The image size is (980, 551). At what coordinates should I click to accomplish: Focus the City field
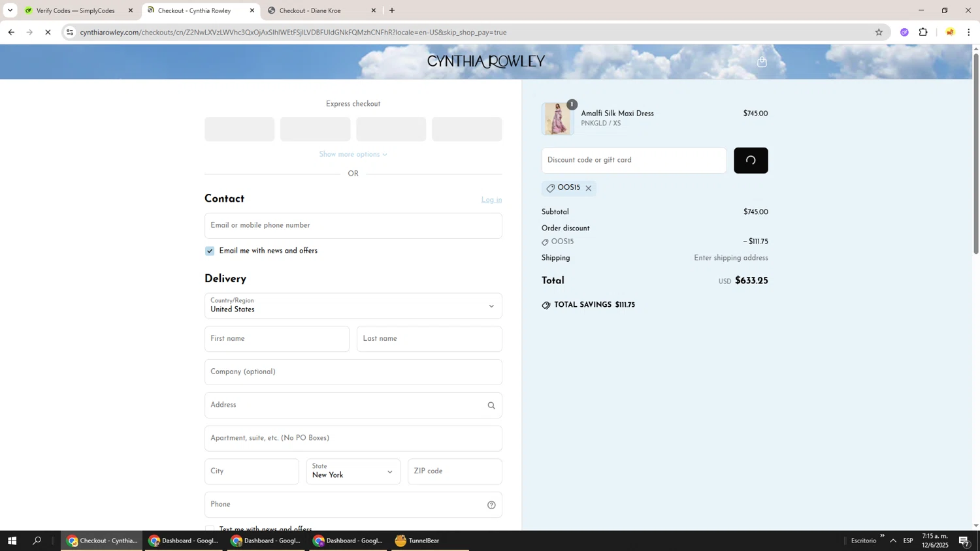[x=252, y=471]
